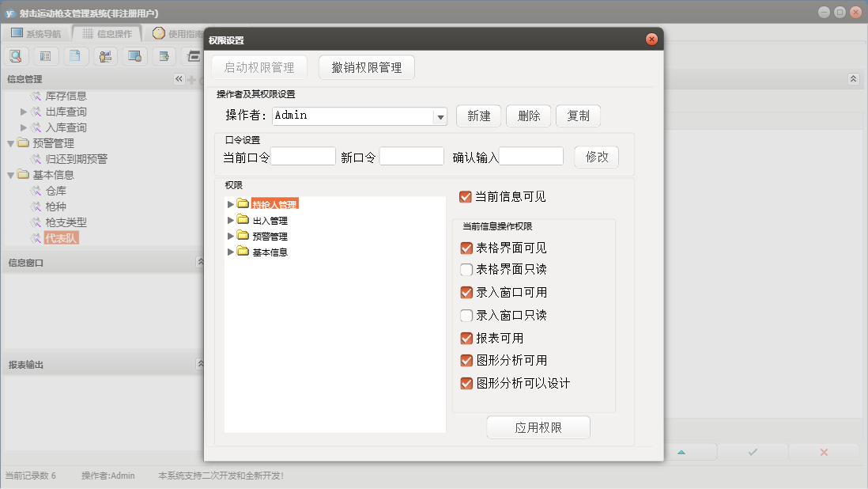Expand 预警管理 in the 权限 tree
Screen dimensions: 868x489
[x=231, y=236]
